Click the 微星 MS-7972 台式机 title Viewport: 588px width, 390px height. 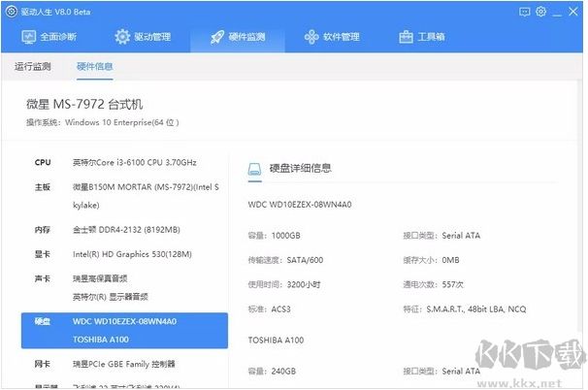click(84, 104)
